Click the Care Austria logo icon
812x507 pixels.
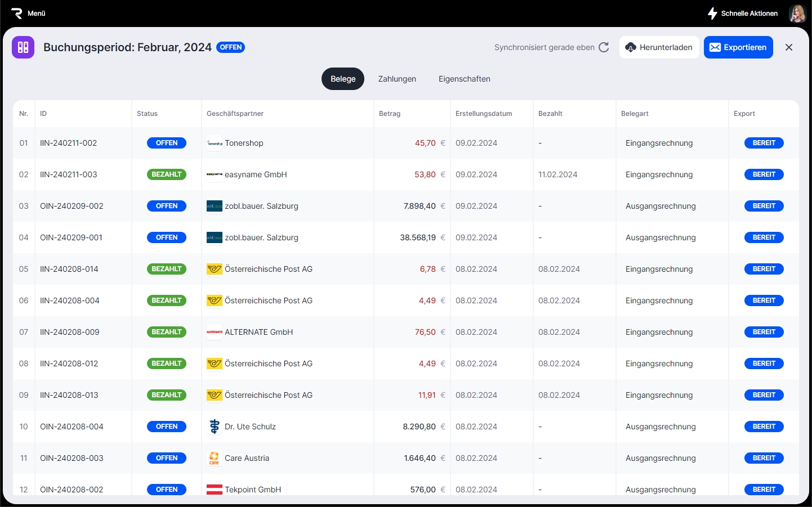[215, 458]
